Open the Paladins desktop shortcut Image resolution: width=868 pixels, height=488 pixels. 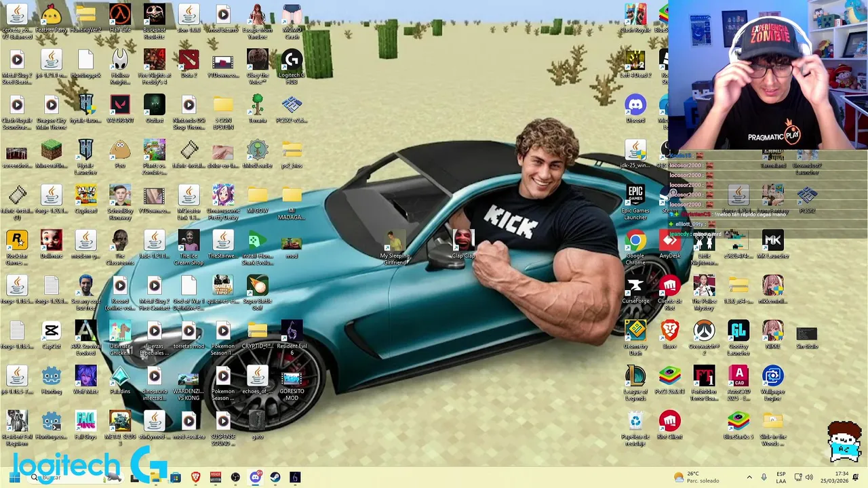(x=120, y=381)
